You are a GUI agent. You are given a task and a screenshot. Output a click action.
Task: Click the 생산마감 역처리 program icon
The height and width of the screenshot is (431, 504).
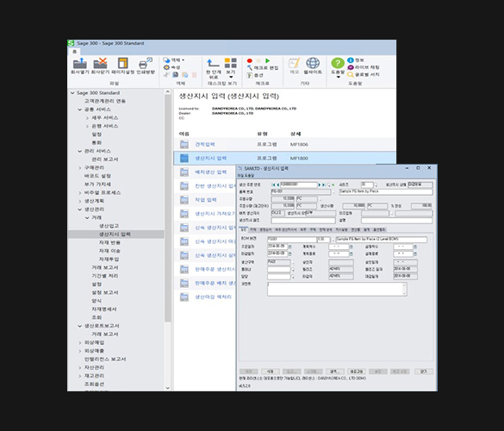(x=184, y=297)
